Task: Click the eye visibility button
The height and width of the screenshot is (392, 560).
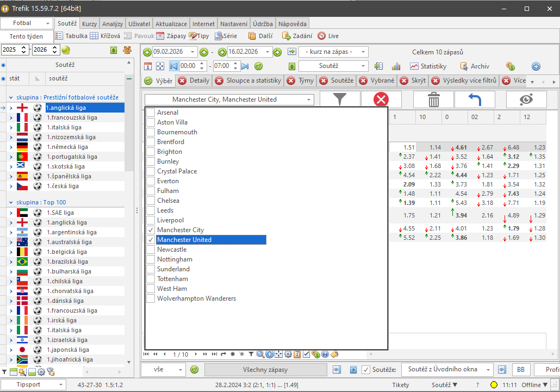Action: tap(526, 99)
